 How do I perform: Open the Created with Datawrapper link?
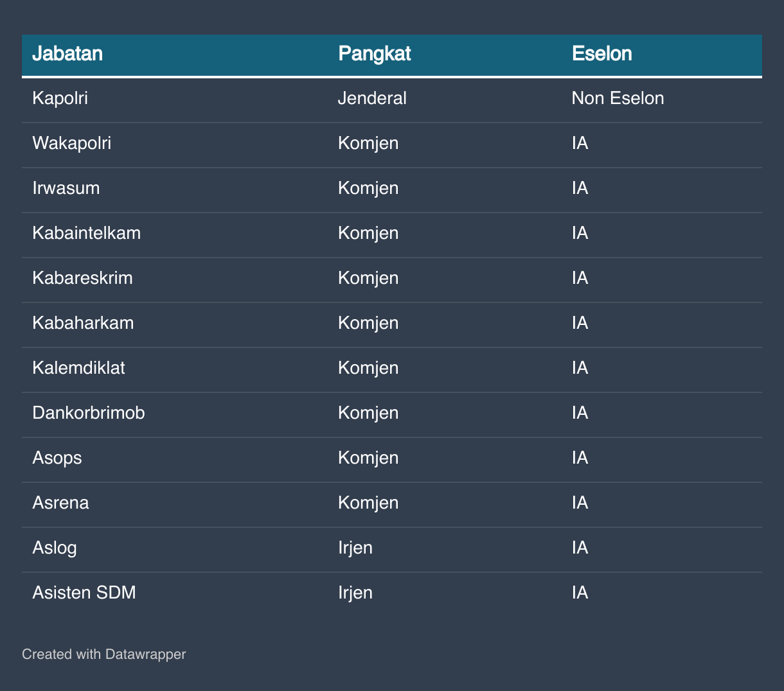click(103, 654)
